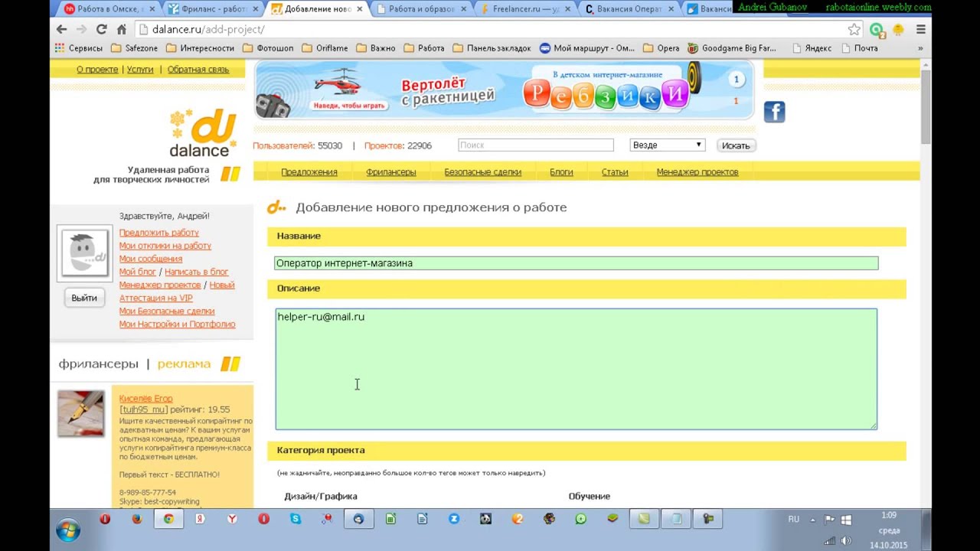Reload the page with the refresh icon
This screenshot has height=551, width=980.
pyautogui.click(x=101, y=29)
